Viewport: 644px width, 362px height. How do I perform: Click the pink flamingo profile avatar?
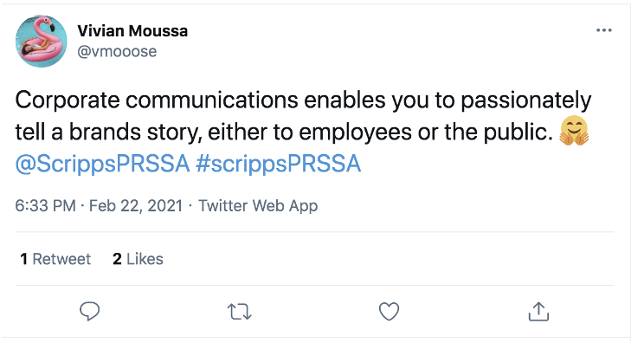click(x=42, y=41)
